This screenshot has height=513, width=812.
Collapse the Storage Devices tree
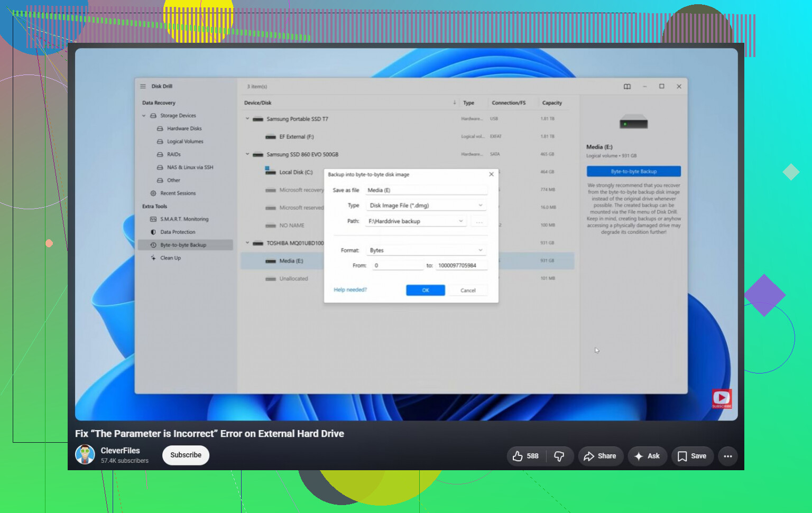click(x=144, y=116)
